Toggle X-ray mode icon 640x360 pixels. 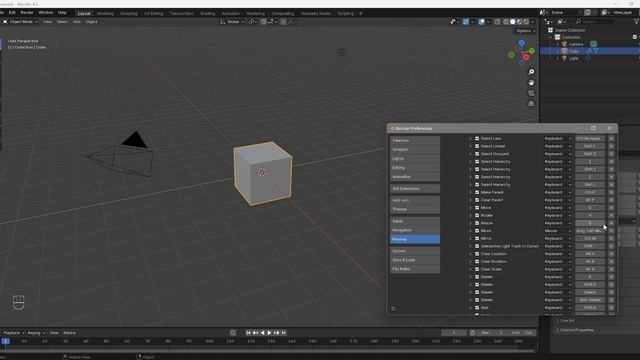tap(497, 22)
